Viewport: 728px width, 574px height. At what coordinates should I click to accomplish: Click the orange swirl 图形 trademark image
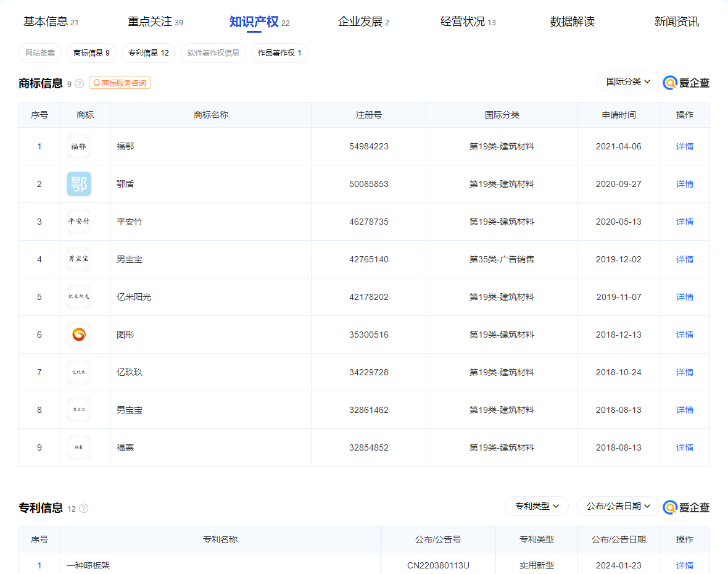tap(79, 335)
